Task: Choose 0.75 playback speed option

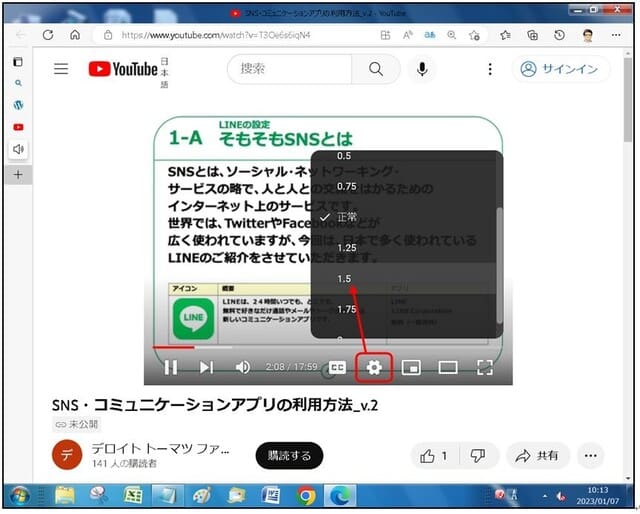Action: click(x=346, y=186)
